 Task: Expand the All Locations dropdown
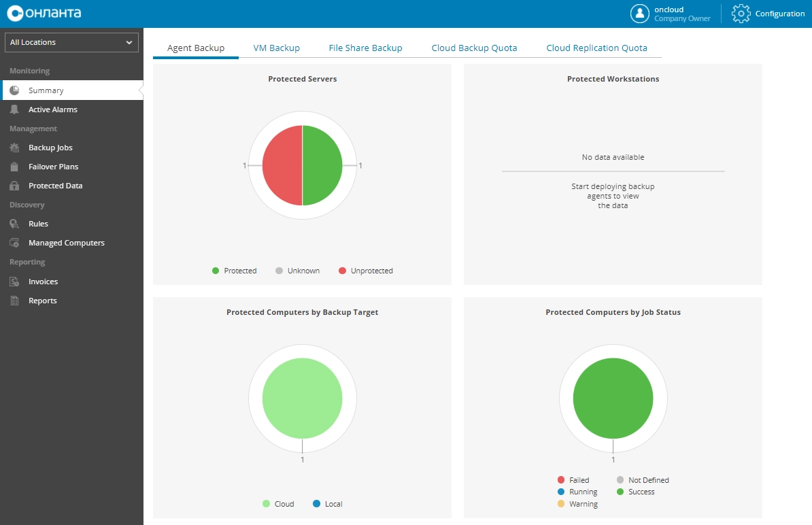(71, 42)
